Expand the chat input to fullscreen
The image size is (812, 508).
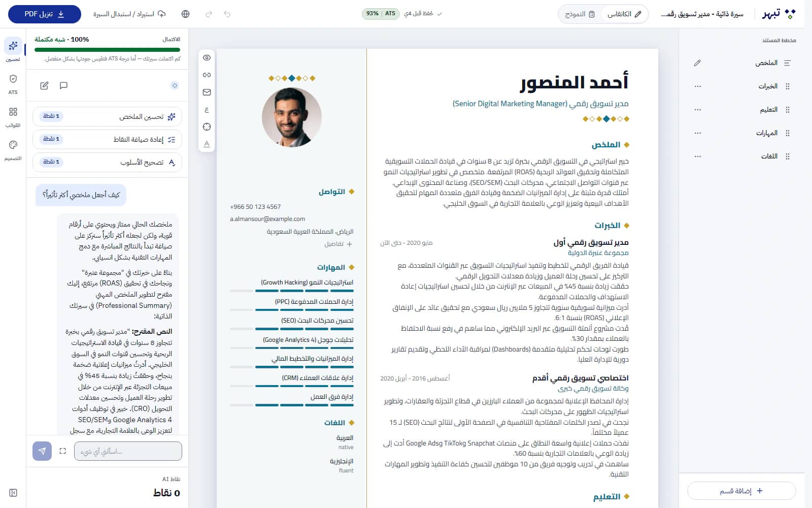62,451
